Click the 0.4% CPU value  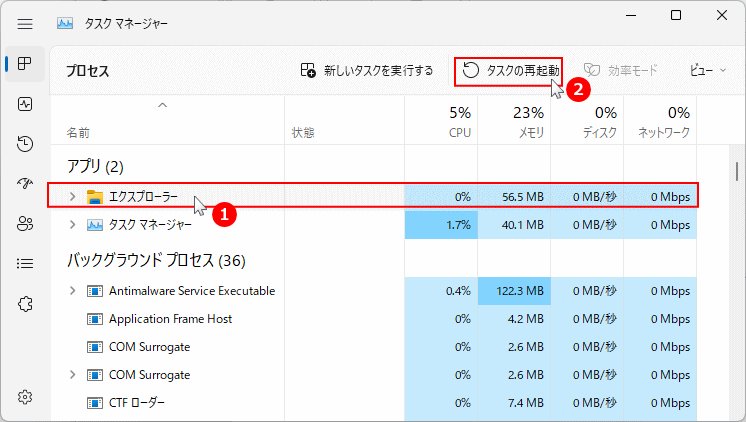(x=458, y=291)
